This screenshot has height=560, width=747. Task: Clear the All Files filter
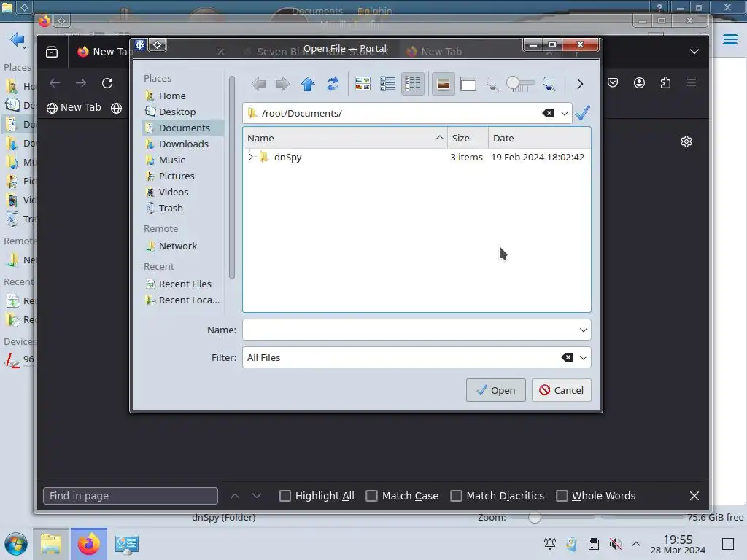(567, 357)
